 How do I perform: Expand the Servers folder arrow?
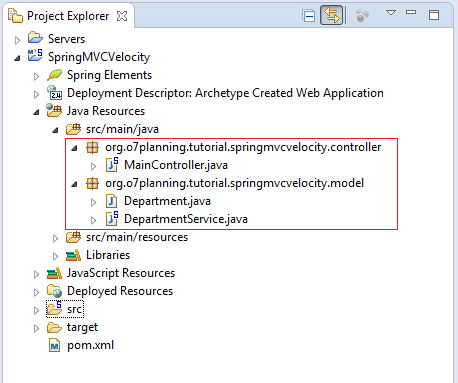point(17,40)
